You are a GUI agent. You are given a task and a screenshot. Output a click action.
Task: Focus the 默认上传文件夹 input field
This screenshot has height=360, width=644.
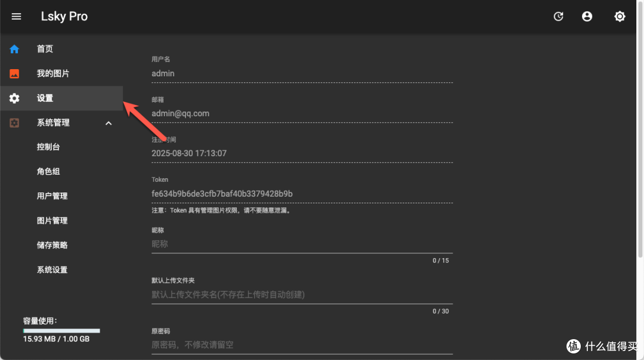[x=302, y=294]
